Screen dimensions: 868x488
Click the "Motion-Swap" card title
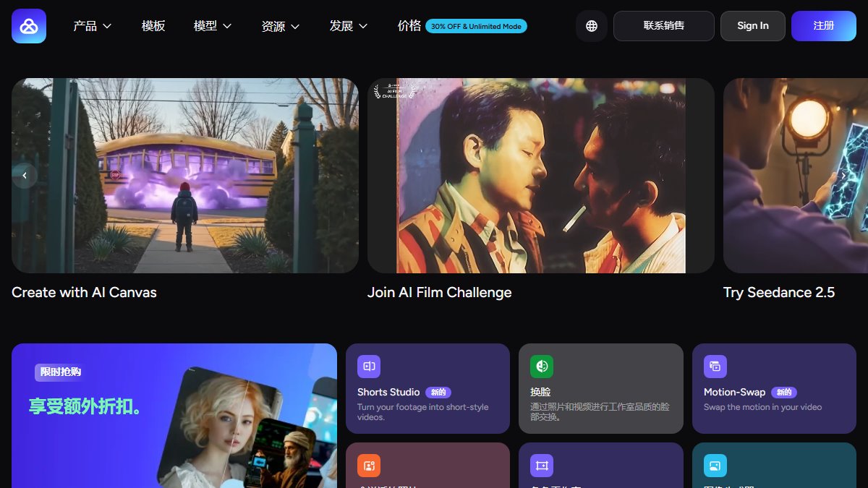pos(734,392)
